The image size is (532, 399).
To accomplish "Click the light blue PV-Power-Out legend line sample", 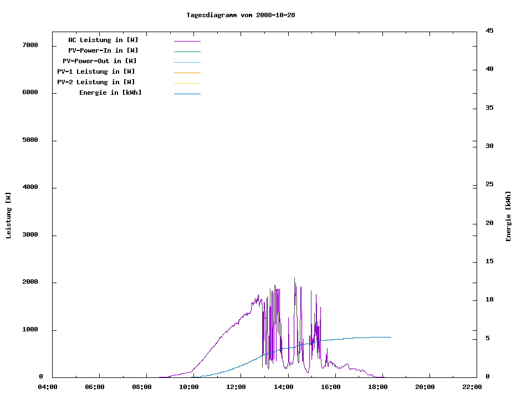I will point(187,62).
